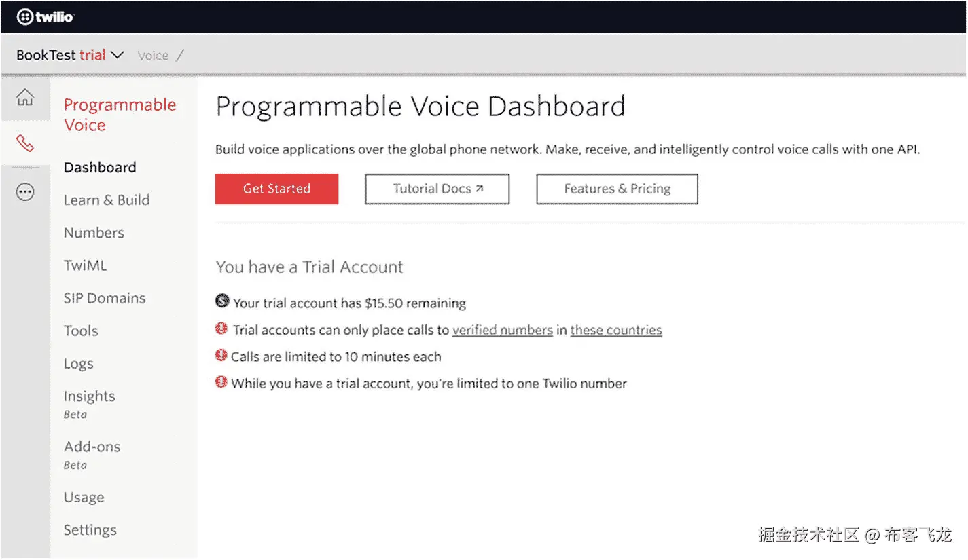Image resolution: width=968 pixels, height=560 pixels.
Task: Open Add-ons Beta menu item
Action: click(x=92, y=455)
